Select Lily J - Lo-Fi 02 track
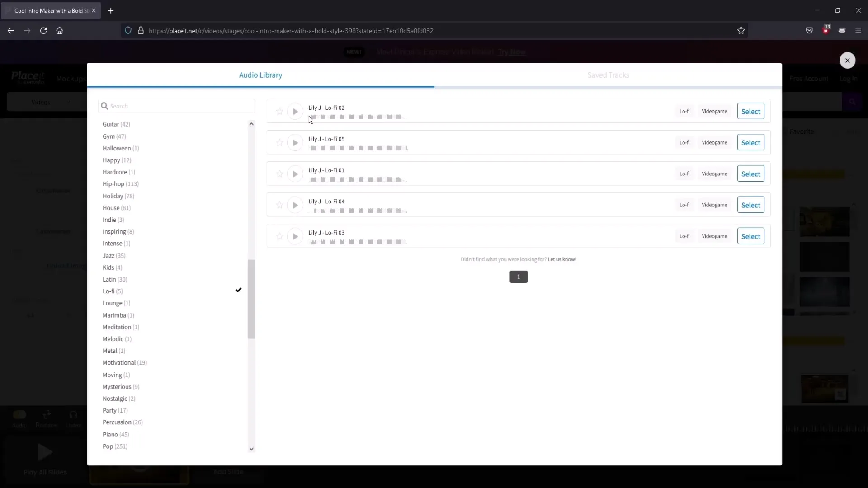 [750, 112]
